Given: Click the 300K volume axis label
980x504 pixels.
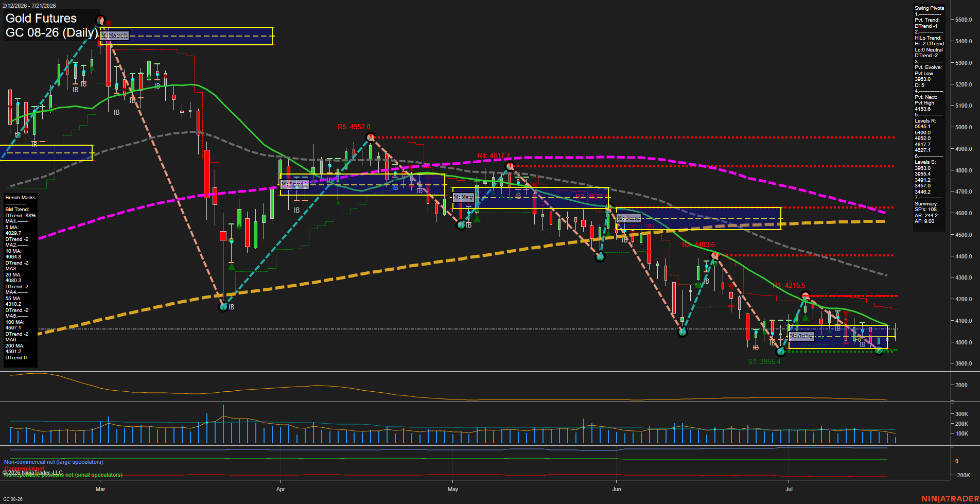Looking at the screenshot, I should [x=961, y=414].
